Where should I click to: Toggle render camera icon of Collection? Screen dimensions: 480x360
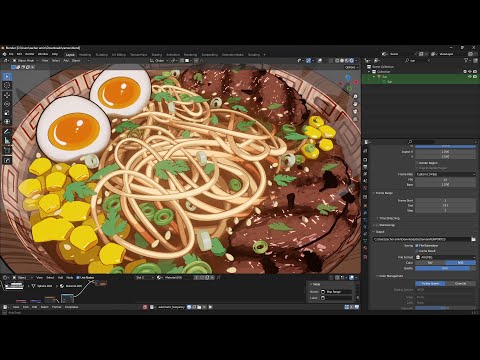point(475,72)
